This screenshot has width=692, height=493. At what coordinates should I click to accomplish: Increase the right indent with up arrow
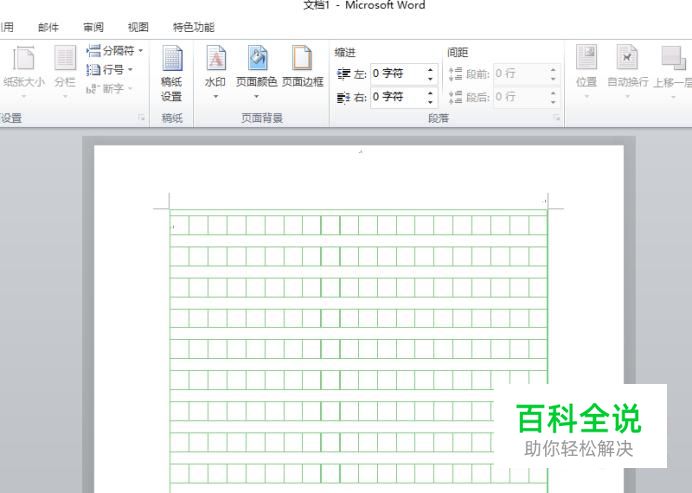pos(430,92)
